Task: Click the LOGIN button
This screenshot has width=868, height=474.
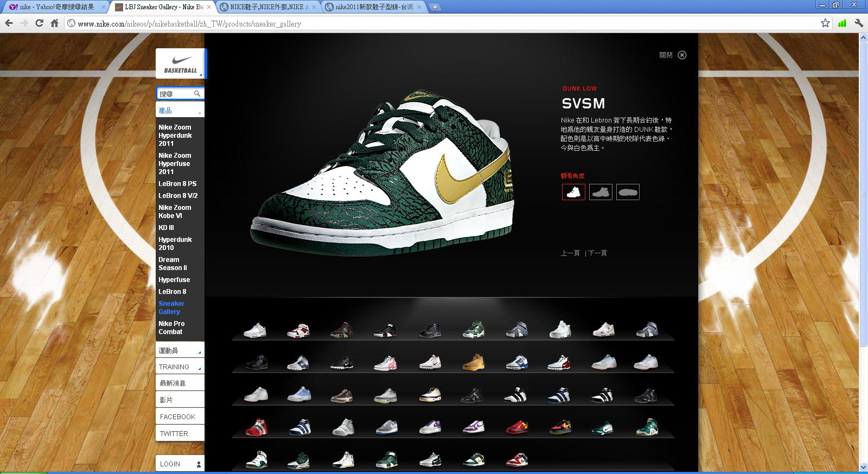Action: [180, 464]
